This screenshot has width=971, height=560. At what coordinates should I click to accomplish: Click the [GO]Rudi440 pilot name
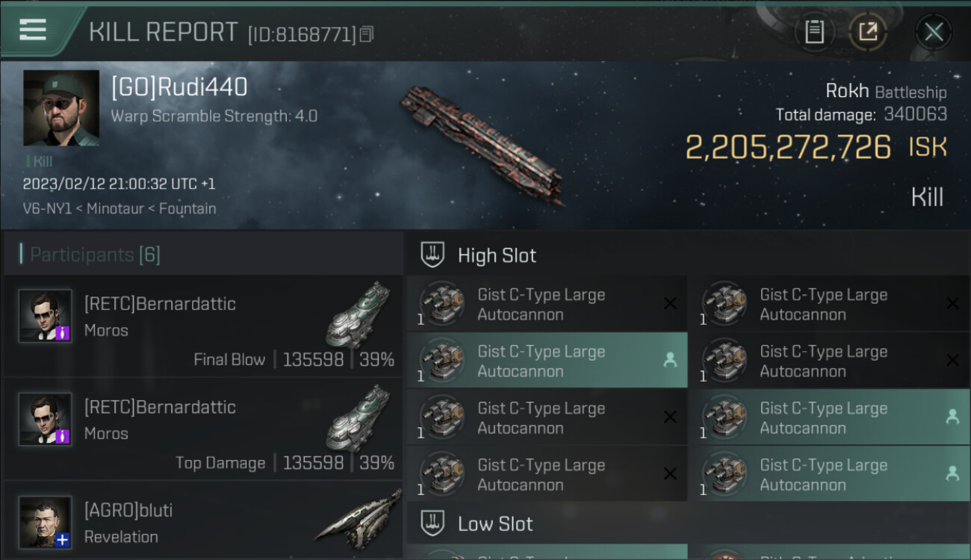pos(179,87)
